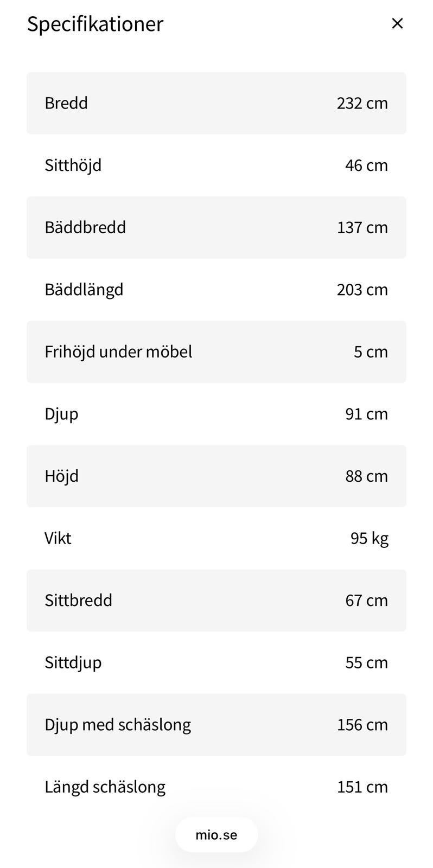This screenshot has height=868, width=433.
Task: Click the 156 cm depth value
Action: click(x=362, y=725)
